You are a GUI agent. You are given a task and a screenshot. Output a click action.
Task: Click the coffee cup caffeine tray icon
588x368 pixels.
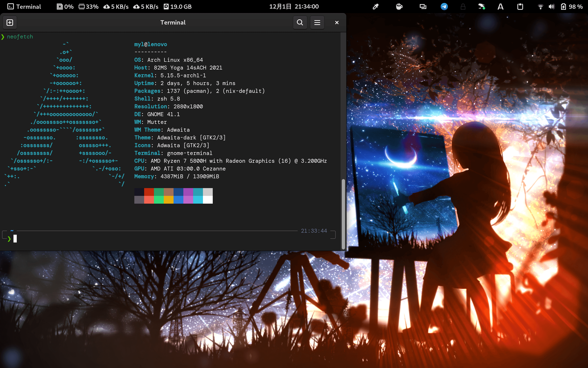(399, 7)
